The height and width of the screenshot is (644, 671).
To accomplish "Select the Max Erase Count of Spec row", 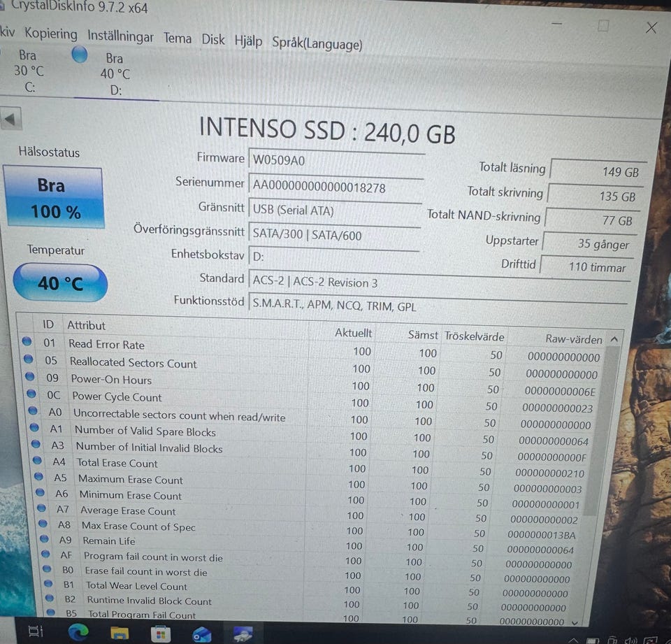I will pos(309,528).
